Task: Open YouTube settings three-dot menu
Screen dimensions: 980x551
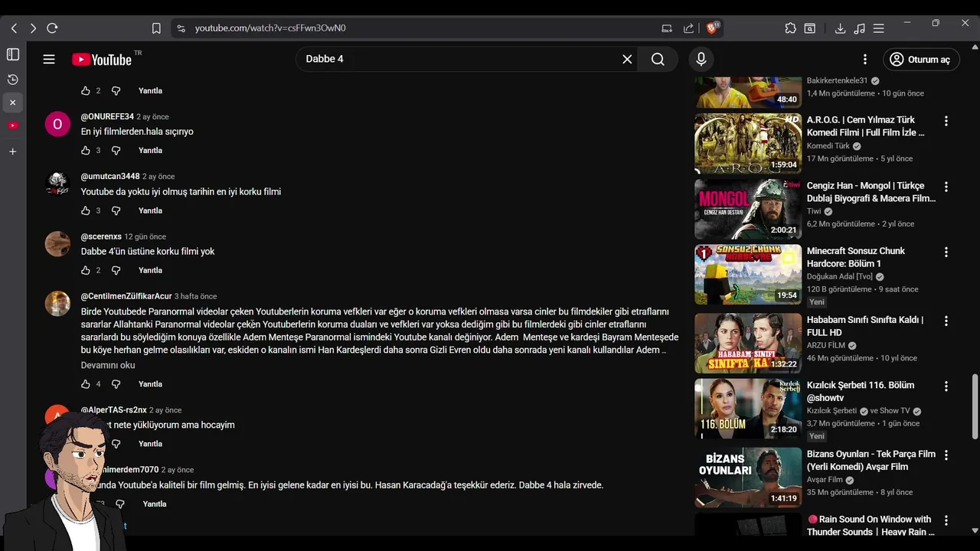Action: click(x=865, y=59)
